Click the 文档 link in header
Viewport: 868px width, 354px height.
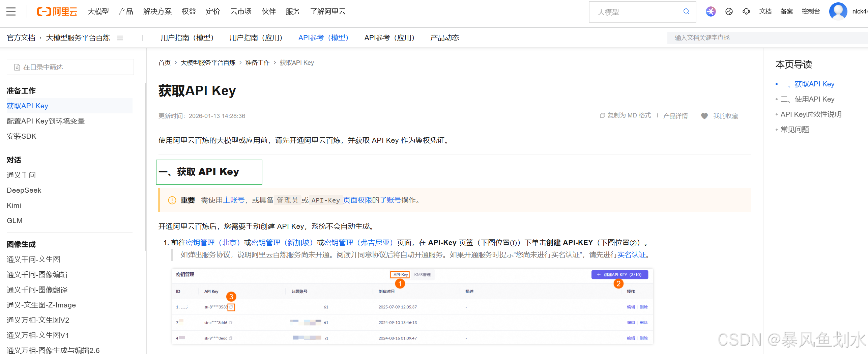tap(765, 11)
